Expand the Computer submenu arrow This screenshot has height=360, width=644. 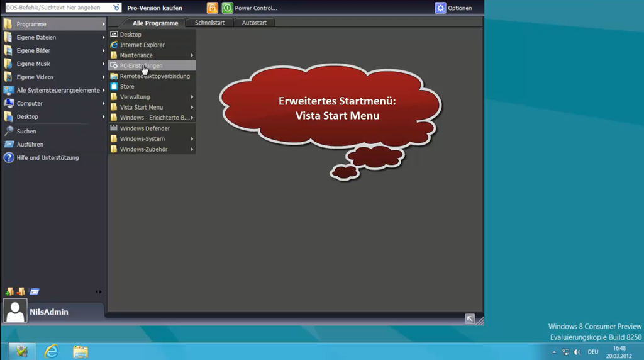104,104
